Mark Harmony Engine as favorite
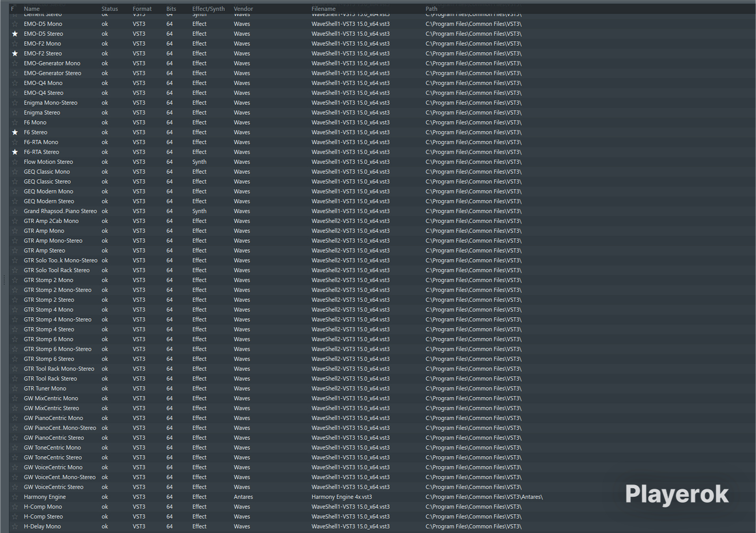The width and height of the screenshot is (756, 533). (x=15, y=497)
